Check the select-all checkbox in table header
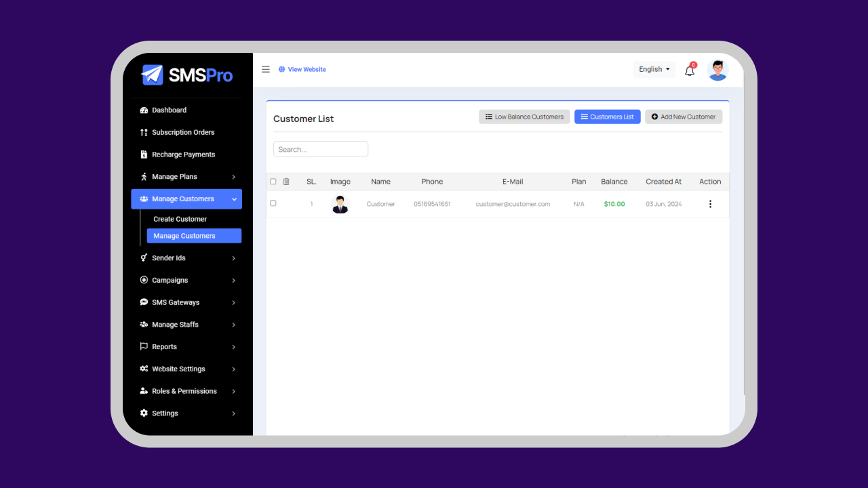868x488 pixels. [x=273, y=181]
